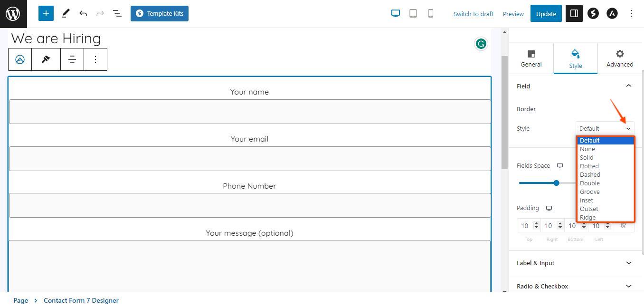Click the Your email input field

click(x=250, y=159)
